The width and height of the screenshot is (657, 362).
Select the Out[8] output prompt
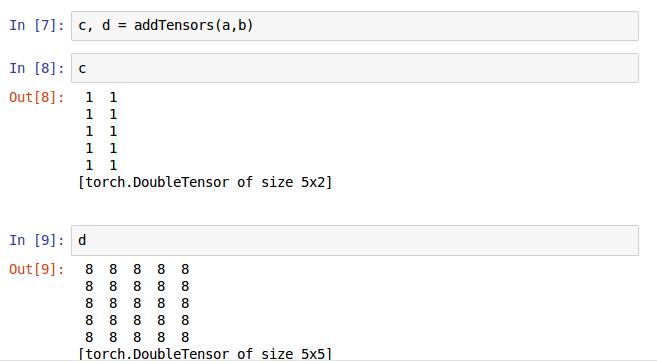pyautogui.click(x=36, y=97)
